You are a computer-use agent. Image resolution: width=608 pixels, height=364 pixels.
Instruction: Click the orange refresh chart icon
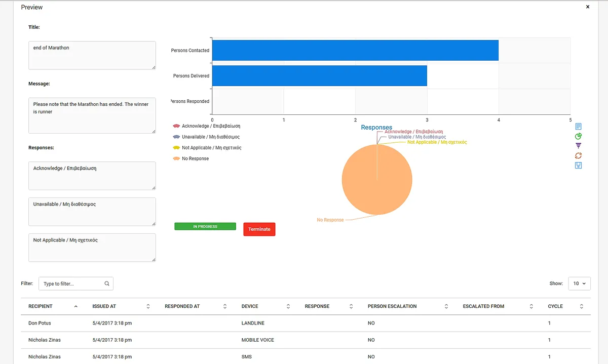click(579, 155)
